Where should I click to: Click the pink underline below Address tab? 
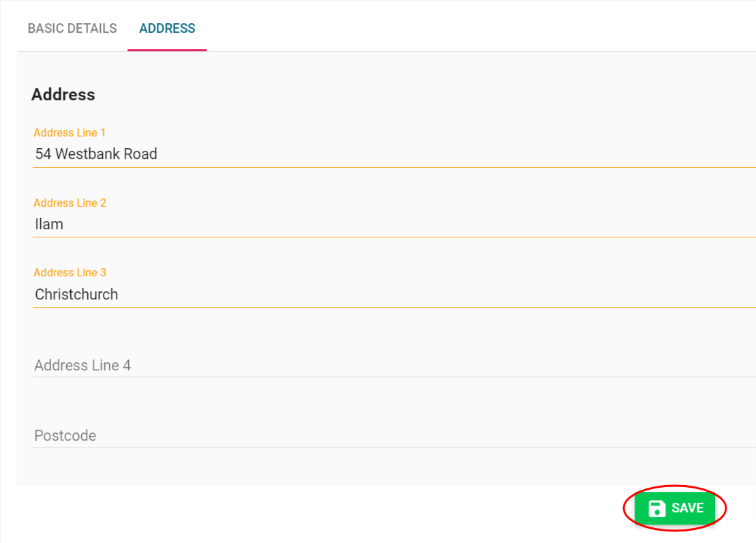167,50
